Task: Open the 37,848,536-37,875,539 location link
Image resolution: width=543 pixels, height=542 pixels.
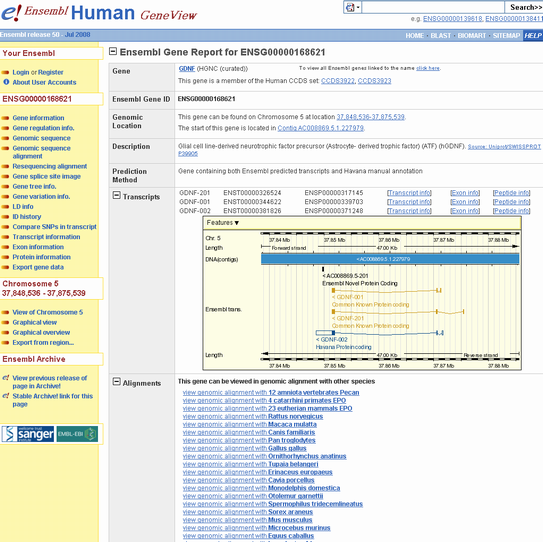Action: pos(371,117)
